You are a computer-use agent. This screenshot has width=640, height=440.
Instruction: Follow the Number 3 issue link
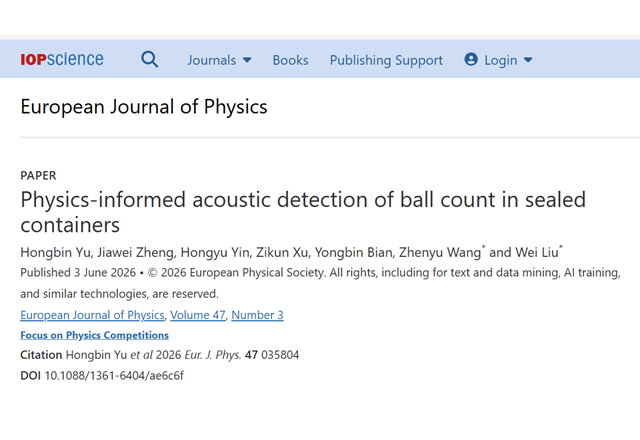pos(257,315)
